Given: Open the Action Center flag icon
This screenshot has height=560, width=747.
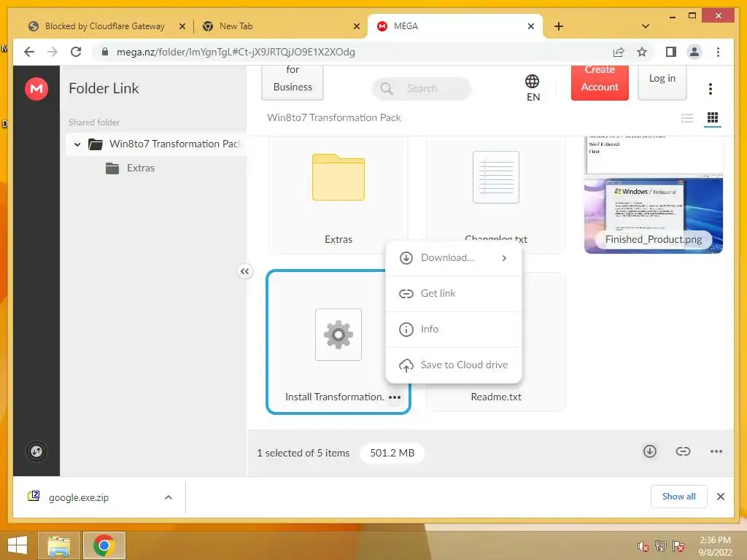Looking at the screenshot, I should tap(678, 546).
